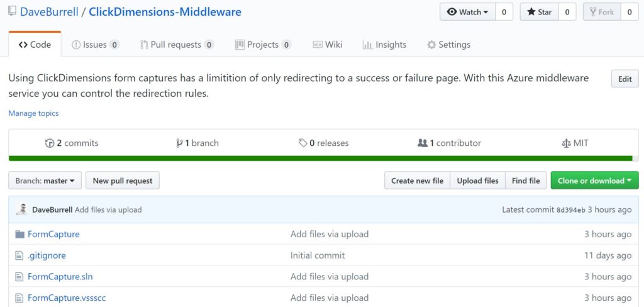Click DaveBurrell's avatar in the commit bar

click(x=22, y=209)
